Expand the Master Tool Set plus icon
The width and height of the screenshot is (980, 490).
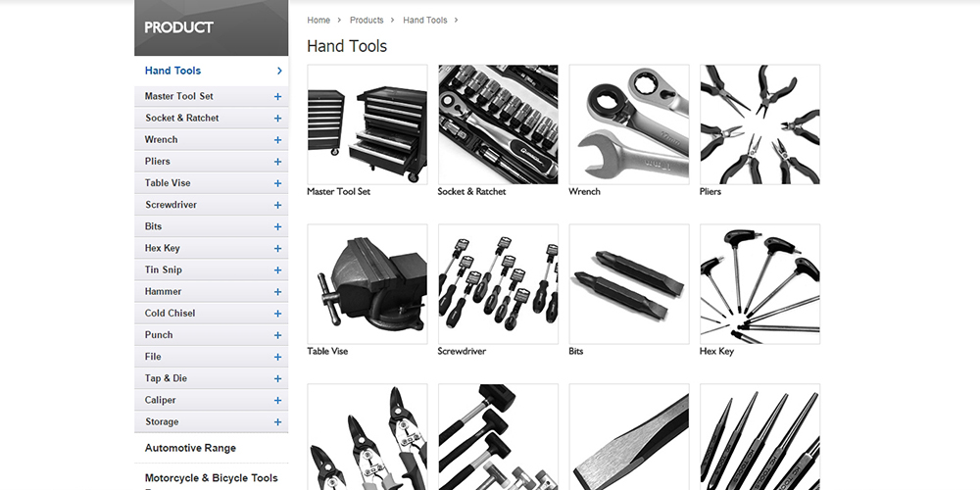pyautogui.click(x=277, y=97)
